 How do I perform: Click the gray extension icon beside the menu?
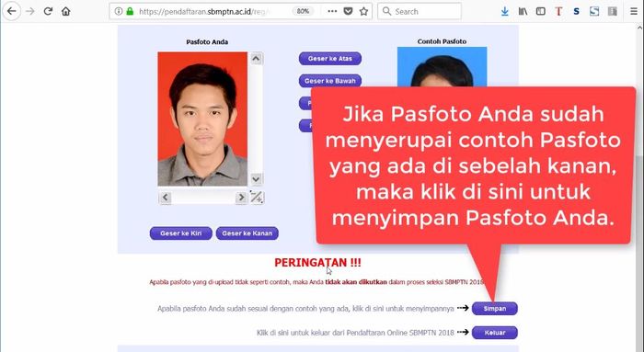[613, 11]
